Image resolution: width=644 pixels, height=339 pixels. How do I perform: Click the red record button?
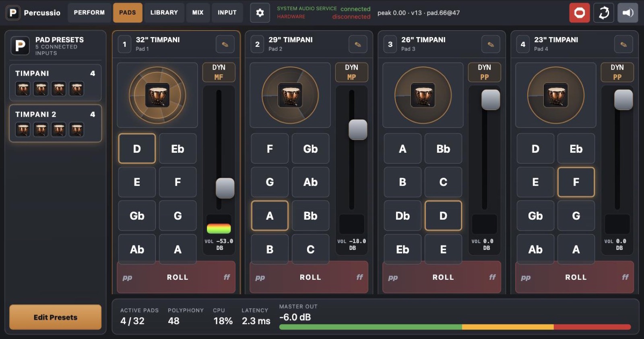click(580, 12)
